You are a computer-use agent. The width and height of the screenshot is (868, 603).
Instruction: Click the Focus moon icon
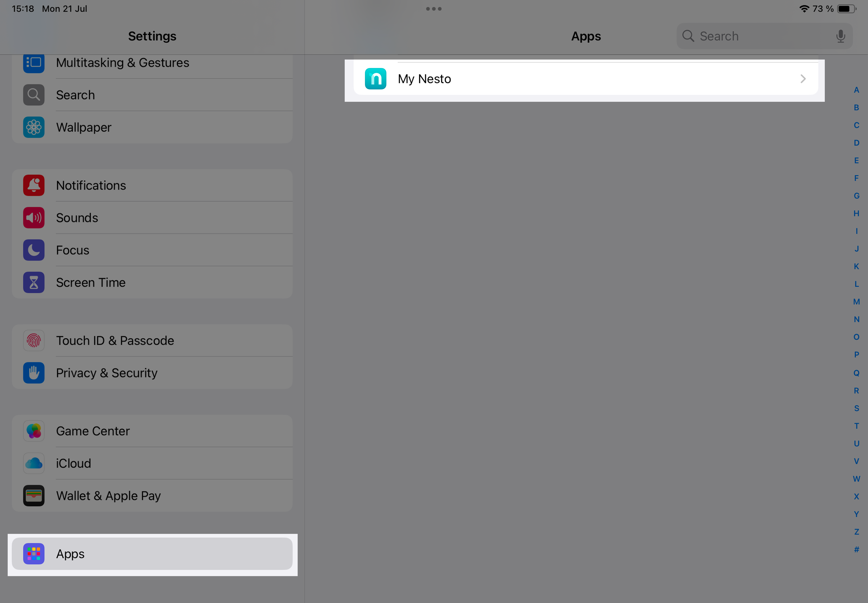pos(34,250)
